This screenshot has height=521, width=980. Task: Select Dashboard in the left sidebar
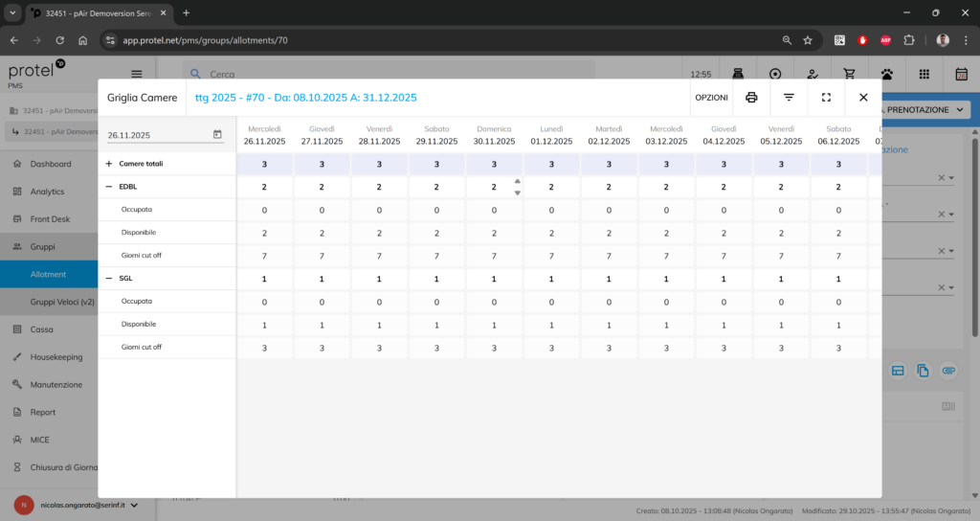[x=50, y=164]
